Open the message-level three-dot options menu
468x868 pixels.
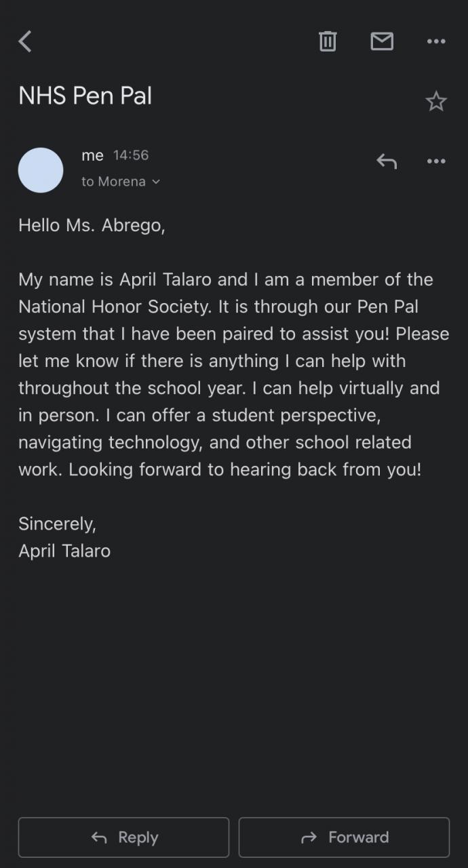click(436, 161)
